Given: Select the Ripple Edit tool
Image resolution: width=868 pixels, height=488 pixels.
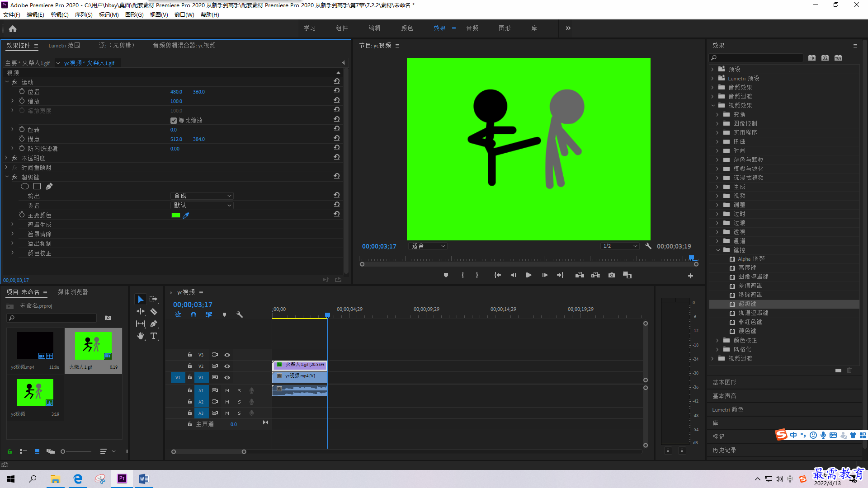Looking at the screenshot, I should pyautogui.click(x=141, y=311).
